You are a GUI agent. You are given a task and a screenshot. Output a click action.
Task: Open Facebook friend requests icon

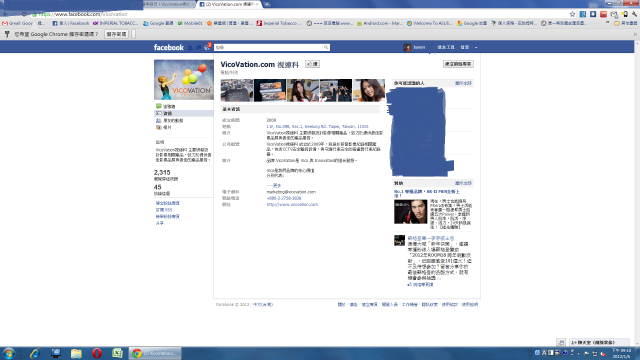click(x=190, y=47)
